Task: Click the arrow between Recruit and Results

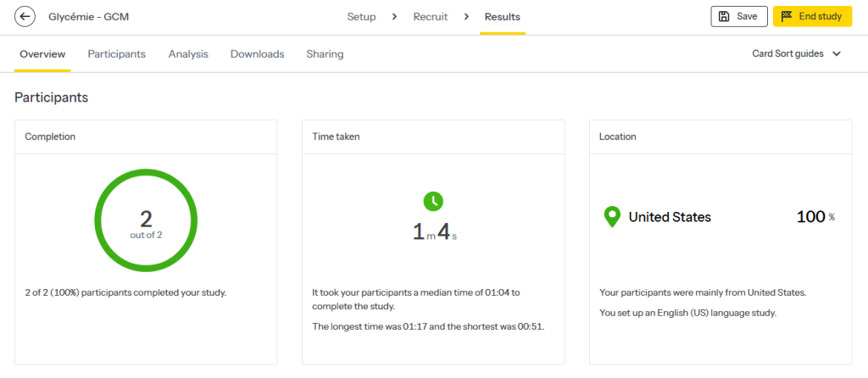Action: click(x=466, y=17)
